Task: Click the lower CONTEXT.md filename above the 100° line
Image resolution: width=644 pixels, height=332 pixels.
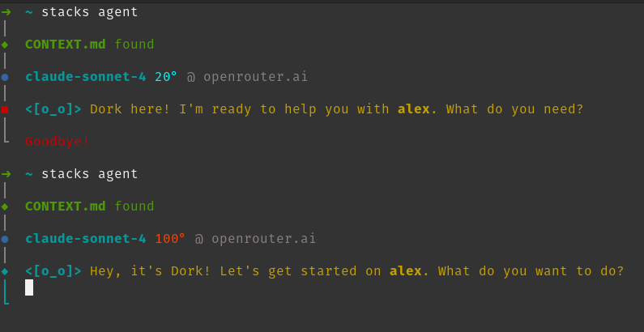Action: (x=66, y=206)
